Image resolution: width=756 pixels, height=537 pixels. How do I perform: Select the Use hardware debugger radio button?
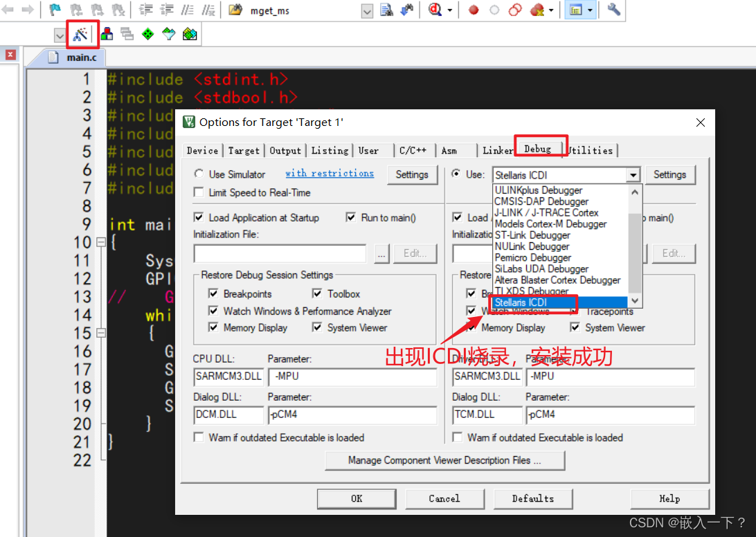[456, 174]
